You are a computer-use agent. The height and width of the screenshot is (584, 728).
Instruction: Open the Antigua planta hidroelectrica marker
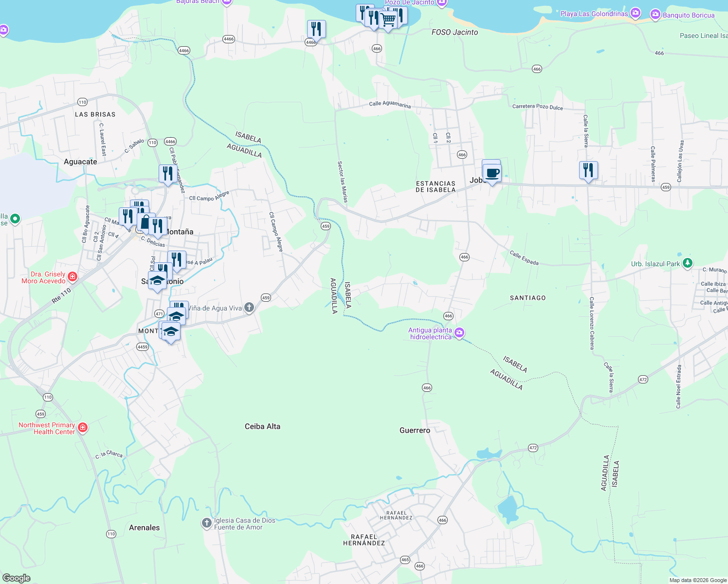point(458,332)
